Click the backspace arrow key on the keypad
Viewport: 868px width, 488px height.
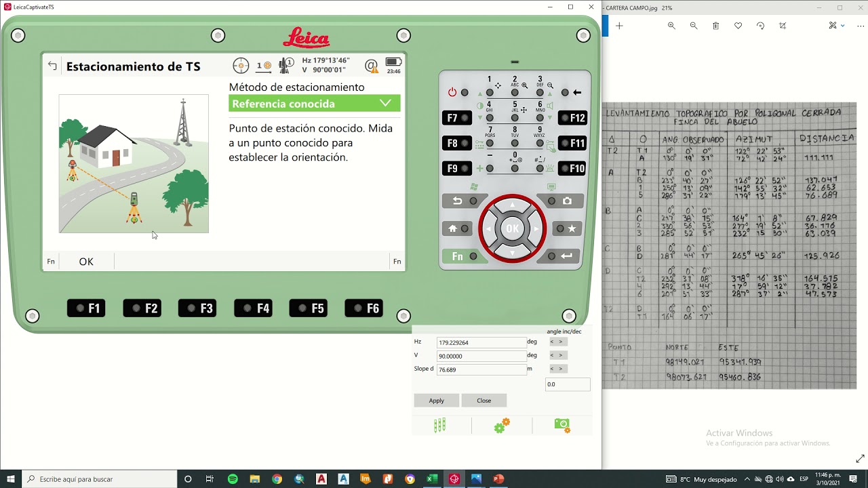571,92
